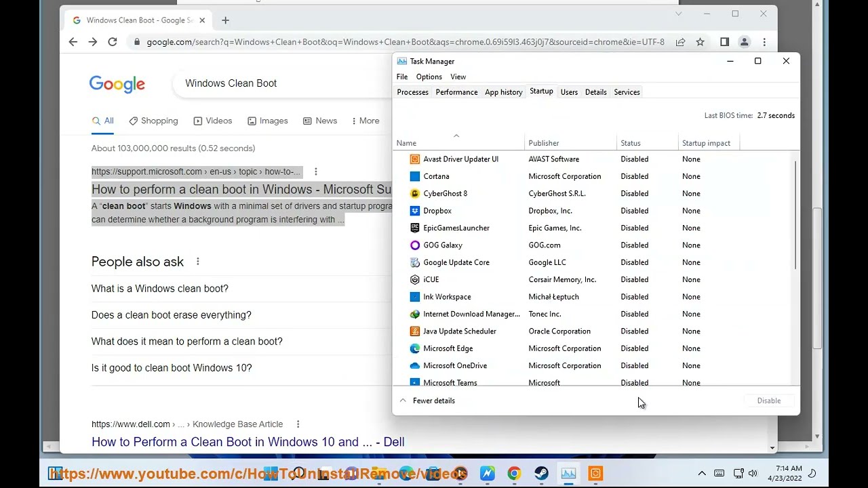This screenshot has height=488, width=868.
Task: Sort startup list by Name column
Action: (459, 143)
